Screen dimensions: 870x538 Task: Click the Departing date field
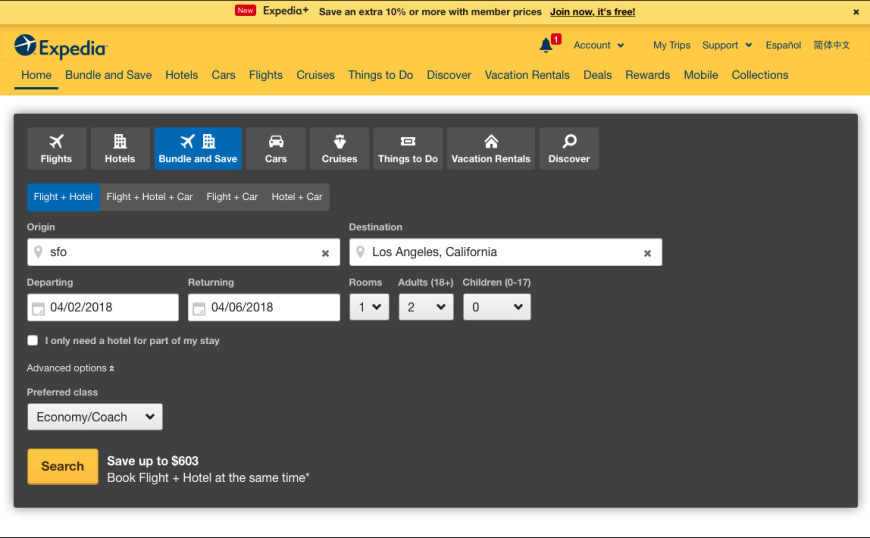click(103, 307)
